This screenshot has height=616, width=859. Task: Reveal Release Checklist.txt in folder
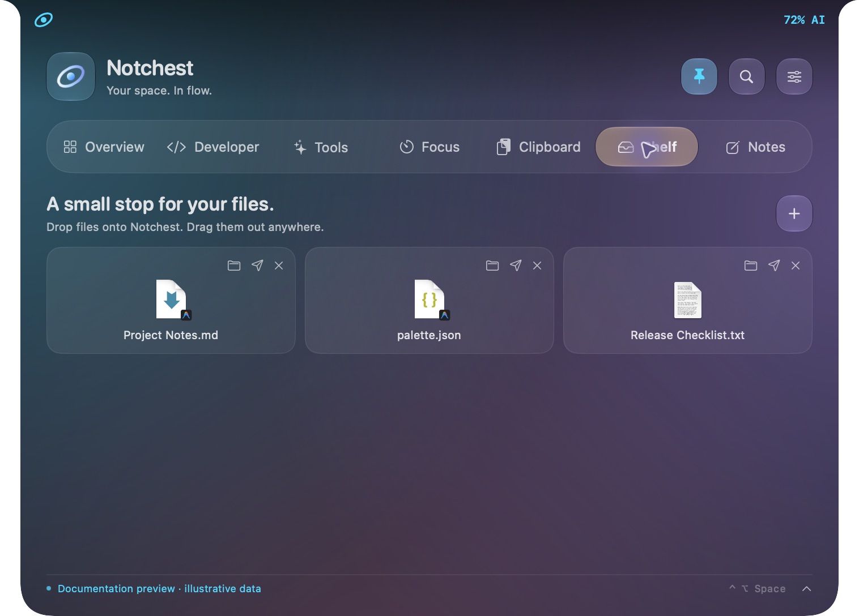(751, 266)
